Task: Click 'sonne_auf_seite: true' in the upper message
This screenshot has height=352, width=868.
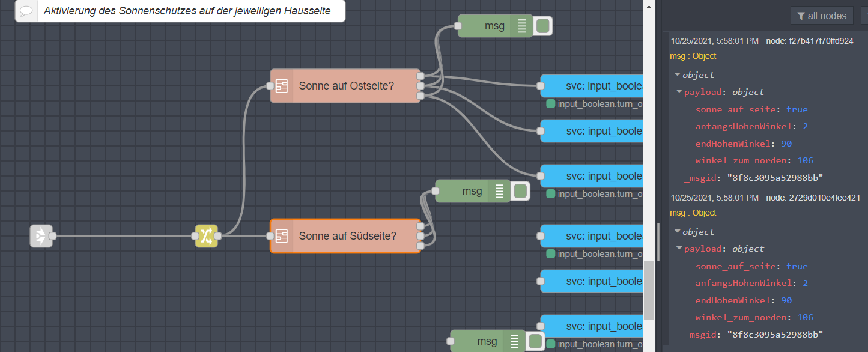Action: (x=751, y=109)
